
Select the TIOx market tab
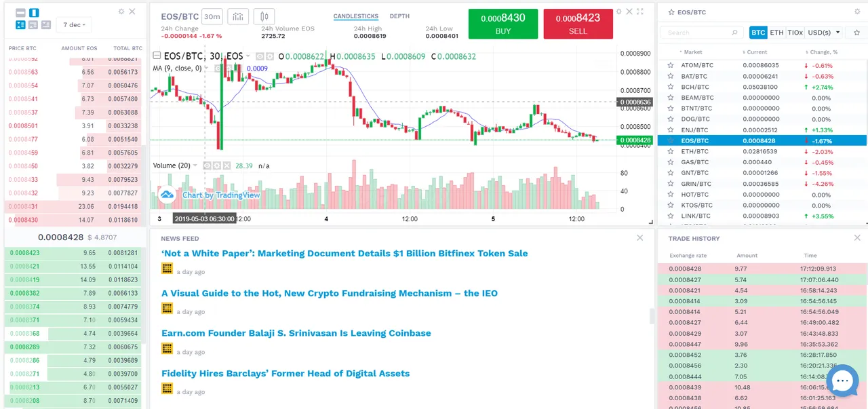click(795, 33)
